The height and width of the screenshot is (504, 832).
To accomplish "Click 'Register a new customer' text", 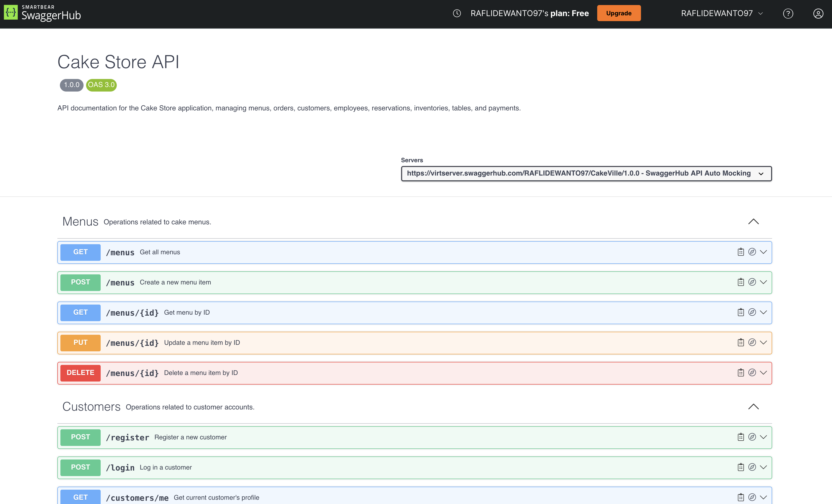I will 191,437.
